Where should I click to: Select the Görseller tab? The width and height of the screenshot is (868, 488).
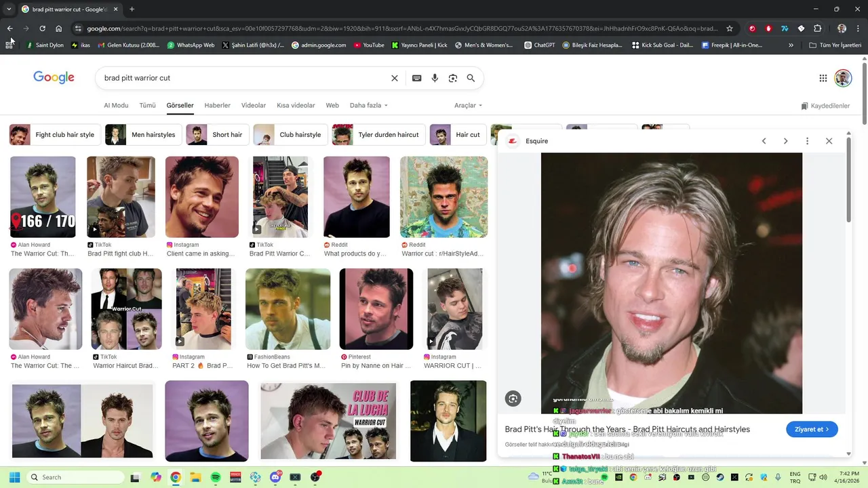coord(180,106)
